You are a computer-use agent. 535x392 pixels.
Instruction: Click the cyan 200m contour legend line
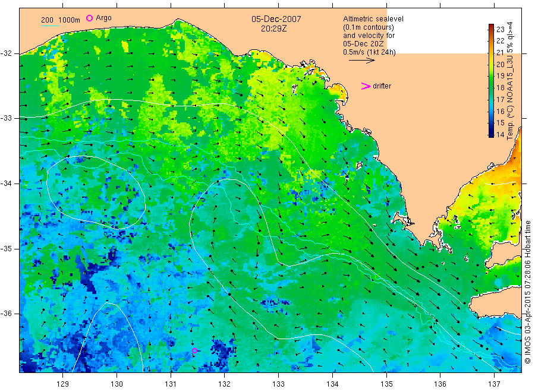50,26
